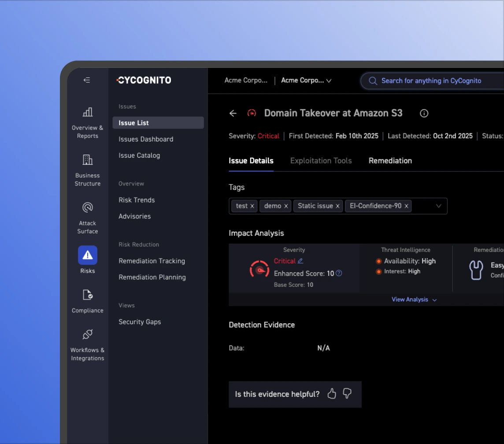Switch to the Exploitation Tools tab
The height and width of the screenshot is (444, 504).
click(321, 160)
